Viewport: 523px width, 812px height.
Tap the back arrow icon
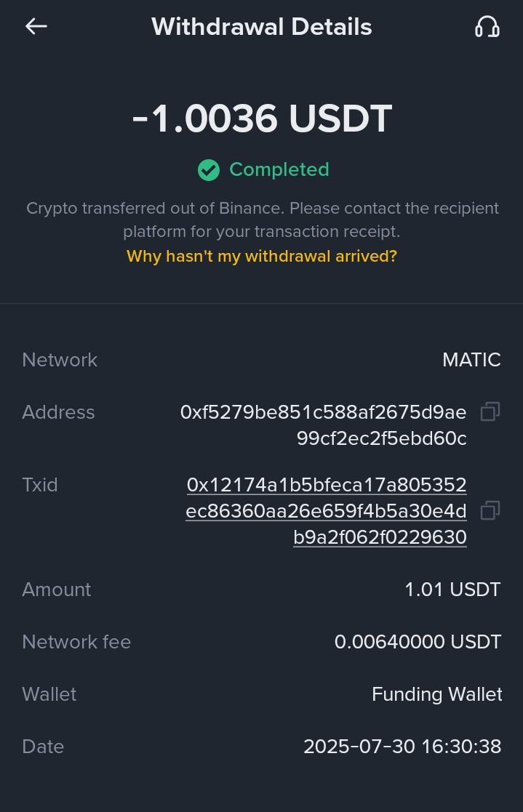(x=36, y=27)
